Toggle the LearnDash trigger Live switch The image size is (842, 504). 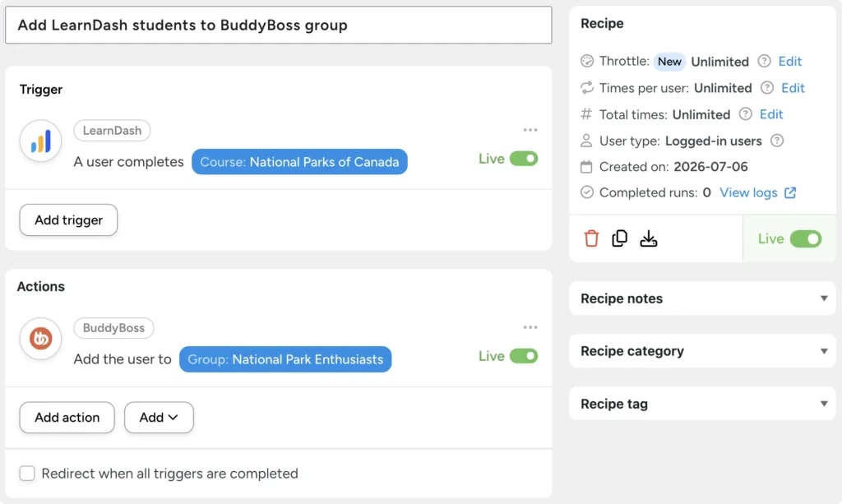pos(524,159)
